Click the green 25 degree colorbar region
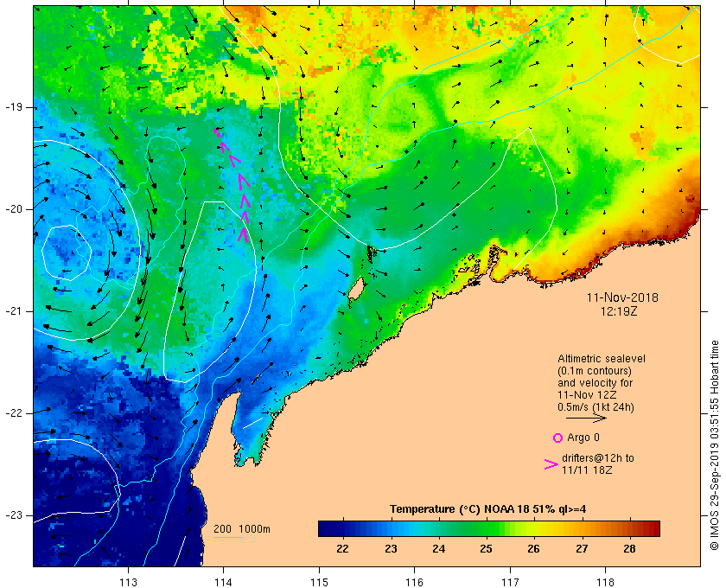The image size is (726, 588). (486, 528)
